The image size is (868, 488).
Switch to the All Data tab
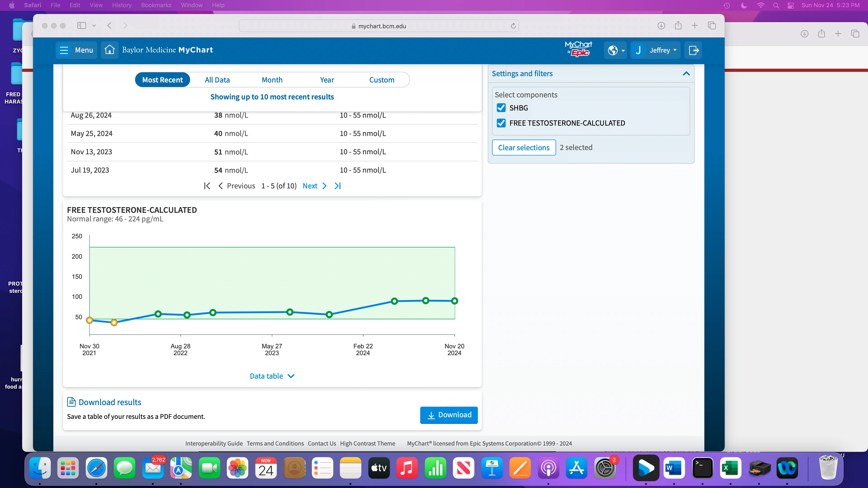tap(217, 80)
